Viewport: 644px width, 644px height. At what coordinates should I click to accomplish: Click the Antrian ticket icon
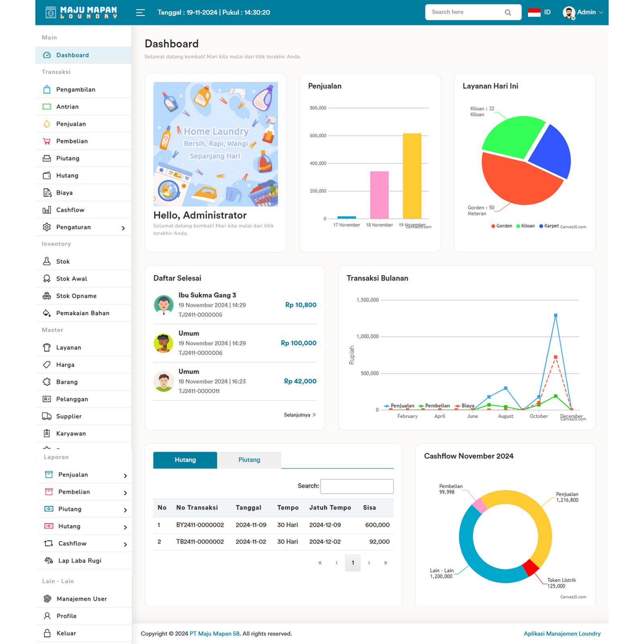coord(47,107)
